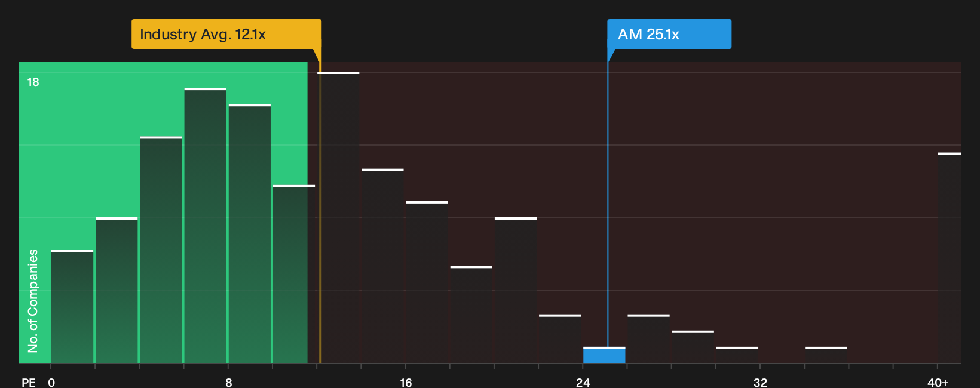The height and width of the screenshot is (388, 980).
Task: Click the 'PE' x-axis title
Action: coord(29,382)
